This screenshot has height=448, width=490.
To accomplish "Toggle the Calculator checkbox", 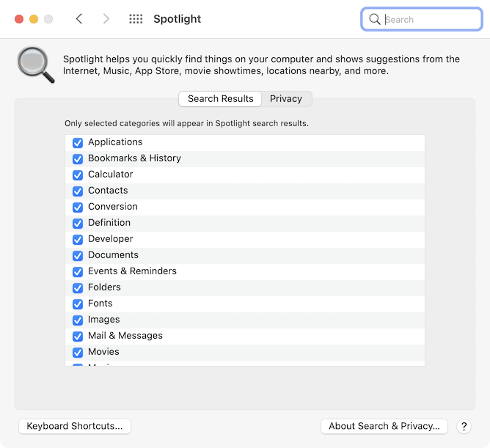I will click(78, 175).
